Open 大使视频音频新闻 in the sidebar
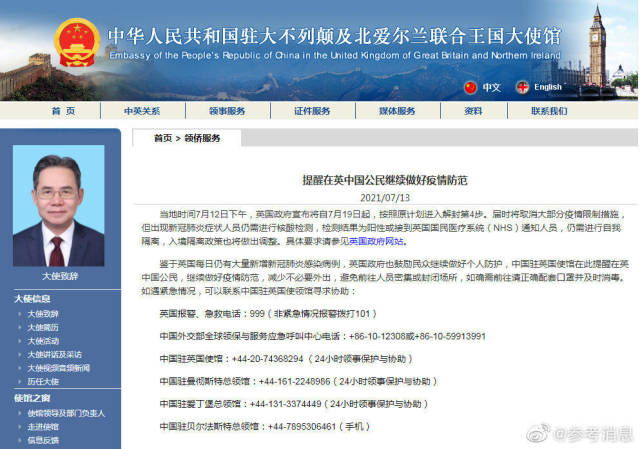Viewport: 640px width, 449px height. coord(58,368)
